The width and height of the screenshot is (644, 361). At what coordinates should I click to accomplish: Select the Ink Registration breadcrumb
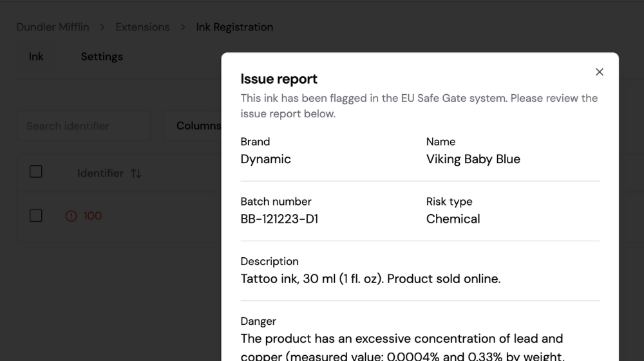pyautogui.click(x=234, y=27)
